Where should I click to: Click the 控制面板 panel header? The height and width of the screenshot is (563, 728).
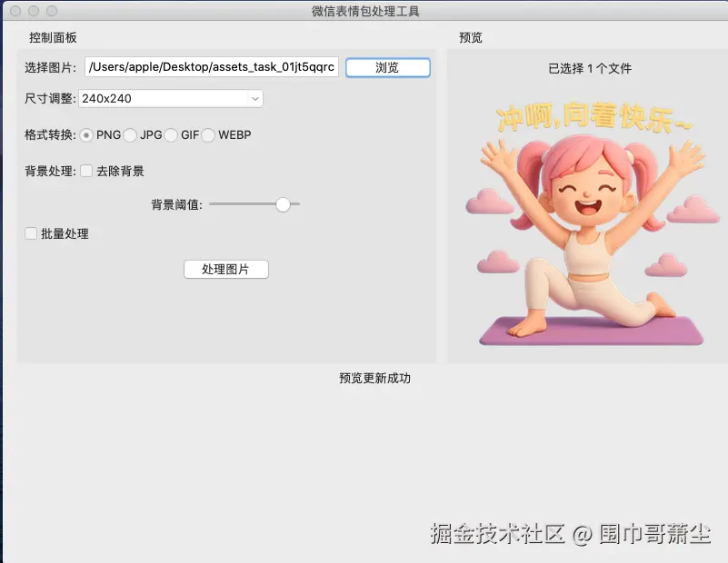coord(52,37)
